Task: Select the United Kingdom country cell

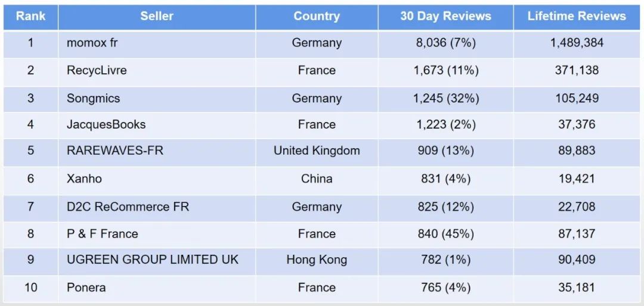Action: pos(317,151)
